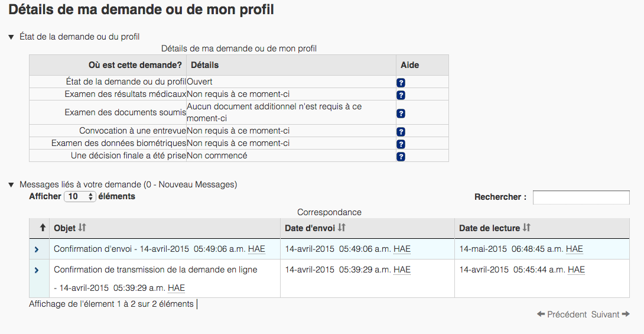
Task: Open help for Convocation à une entrevue
Action: [401, 132]
